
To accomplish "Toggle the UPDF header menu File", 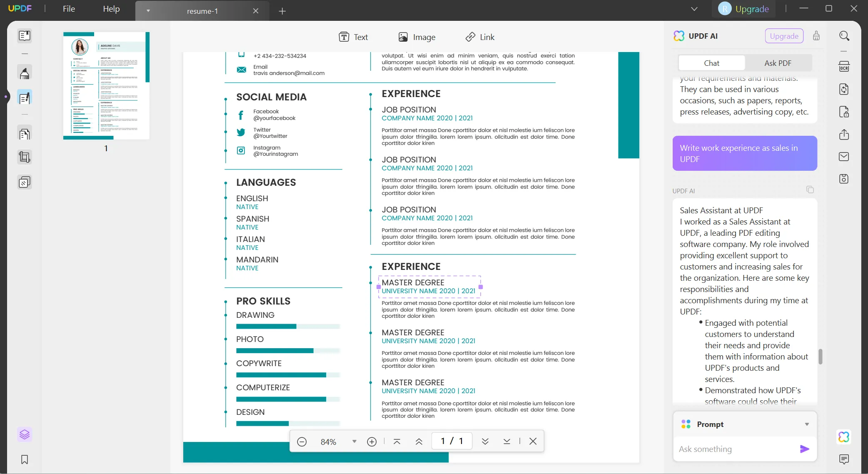I will coord(69,9).
